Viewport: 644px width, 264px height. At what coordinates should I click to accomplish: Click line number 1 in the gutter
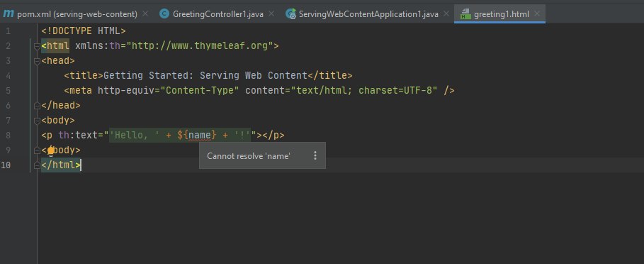[9, 31]
